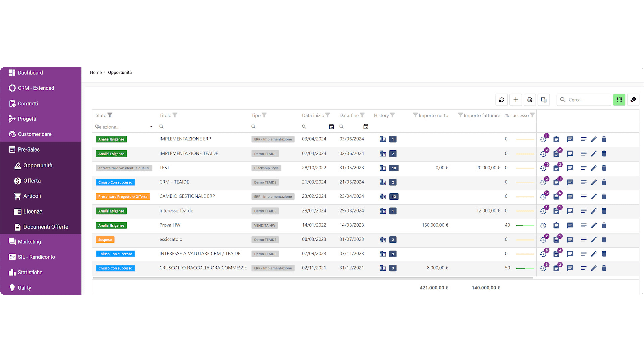Click the Cerca search field
This screenshot has width=644, height=362.
pyautogui.click(x=584, y=100)
